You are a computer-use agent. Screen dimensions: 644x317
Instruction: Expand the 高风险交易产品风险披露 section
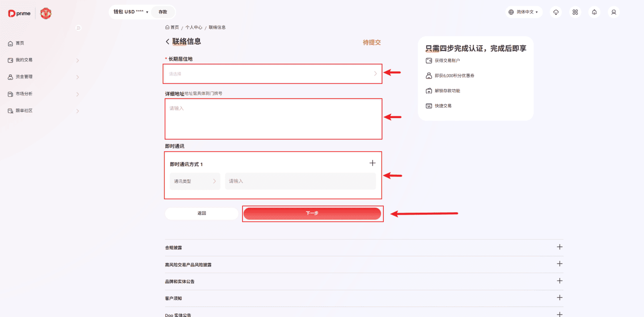[x=559, y=264]
